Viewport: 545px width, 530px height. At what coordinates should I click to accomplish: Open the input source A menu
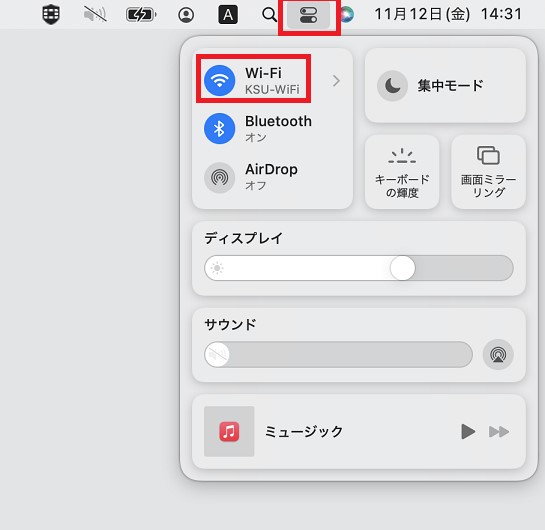pyautogui.click(x=228, y=15)
